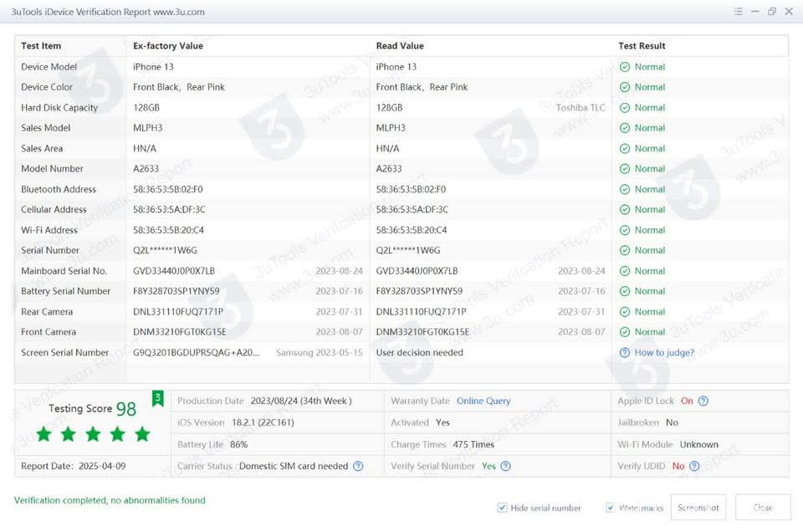
Task: Click the fifth green rating star
Action: [x=141, y=434]
